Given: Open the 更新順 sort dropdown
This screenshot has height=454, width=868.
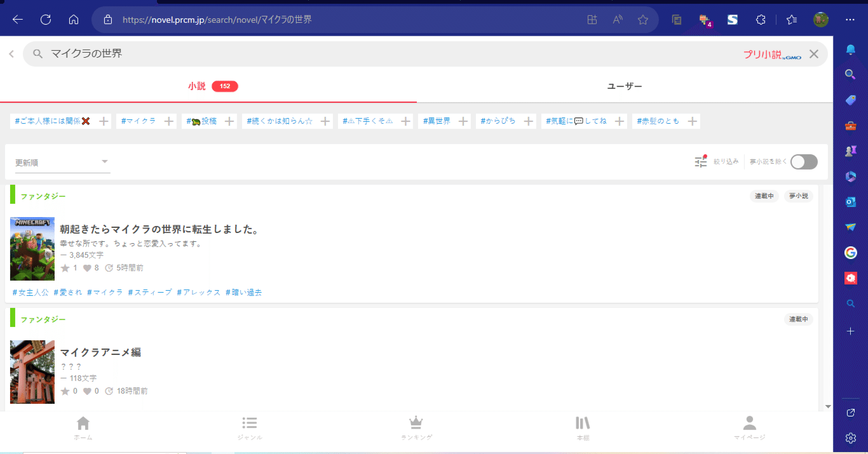Looking at the screenshot, I should click(62, 162).
